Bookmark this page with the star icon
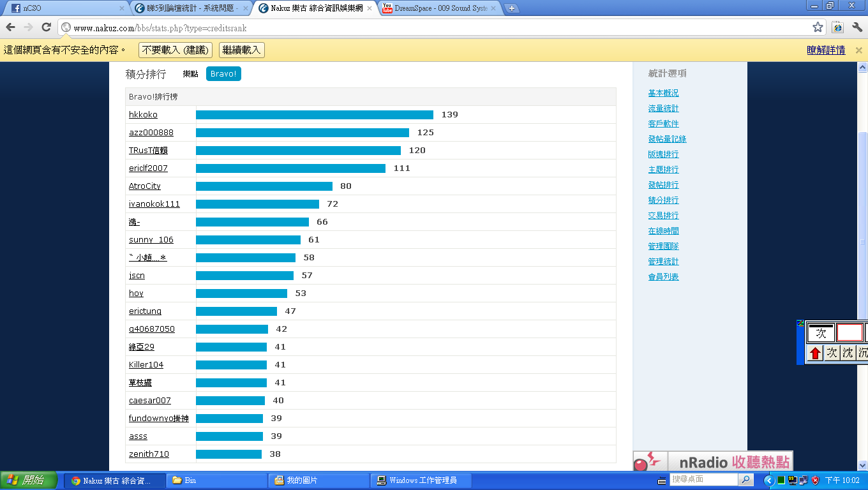This screenshot has height=490, width=868. point(818,27)
